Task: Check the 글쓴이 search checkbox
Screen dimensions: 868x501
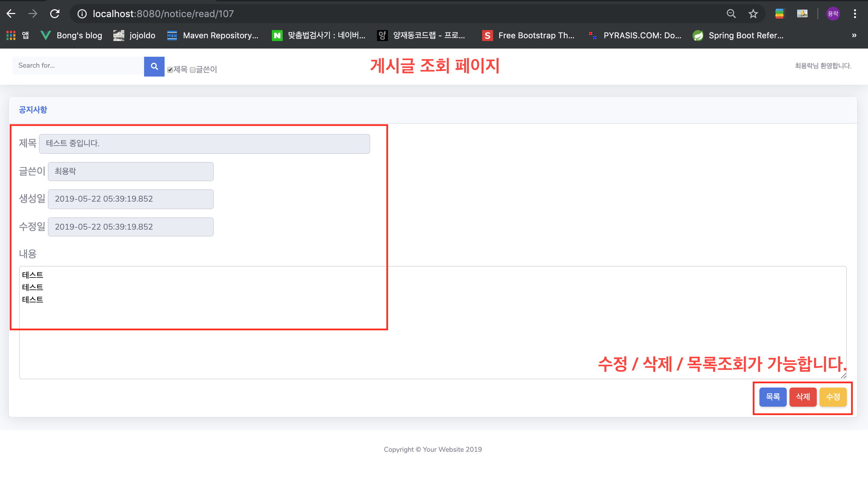Action: [x=193, y=70]
